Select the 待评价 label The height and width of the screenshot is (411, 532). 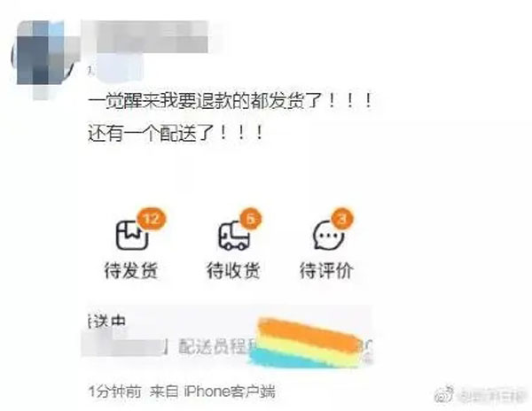pyautogui.click(x=326, y=270)
